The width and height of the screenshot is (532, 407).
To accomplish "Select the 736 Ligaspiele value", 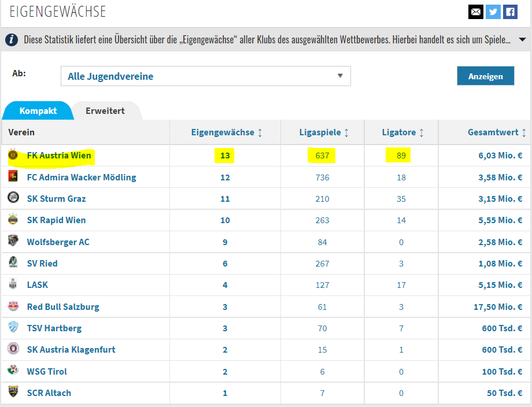I will pyautogui.click(x=322, y=177).
